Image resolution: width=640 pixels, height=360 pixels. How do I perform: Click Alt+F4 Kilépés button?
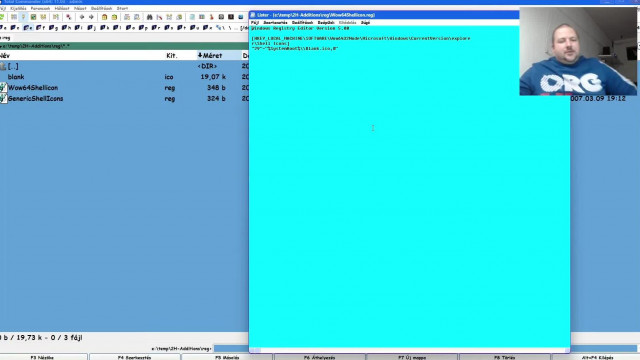pyautogui.click(x=597, y=357)
